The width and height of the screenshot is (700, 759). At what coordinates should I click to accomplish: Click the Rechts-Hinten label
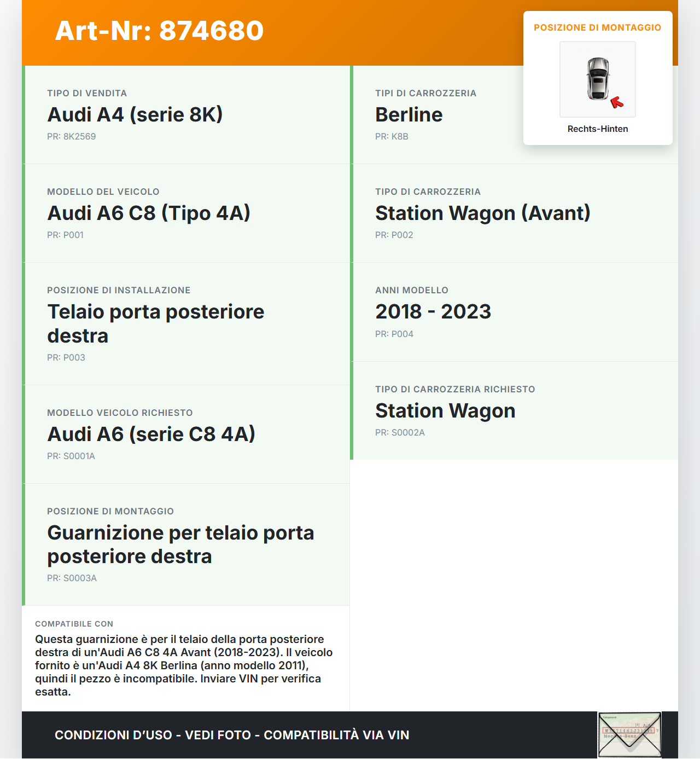(x=597, y=129)
